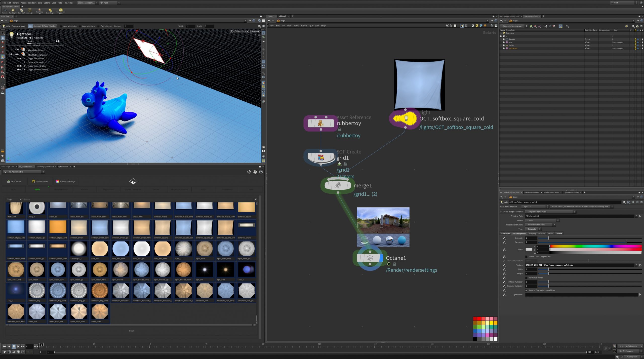Click the CodeHandler button
Screen dimensions: 644x359
coord(40,181)
